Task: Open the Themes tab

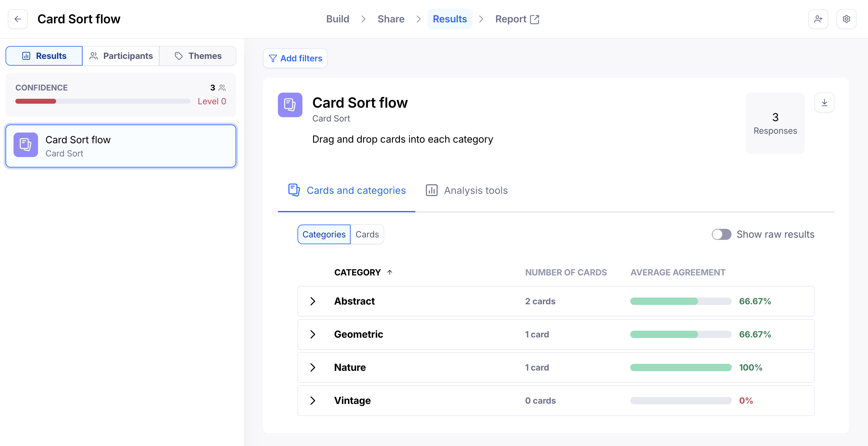Action: pos(198,56)
